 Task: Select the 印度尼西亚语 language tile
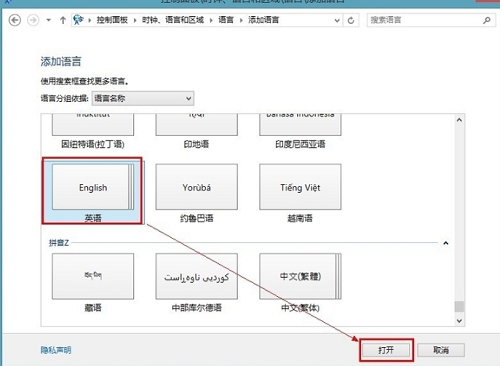point(300,125)
